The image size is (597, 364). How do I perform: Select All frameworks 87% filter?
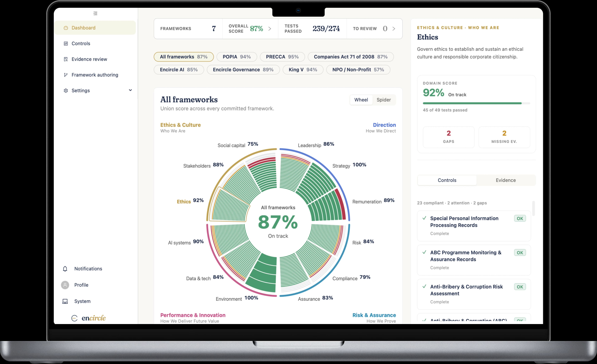[x=184, y=57]
